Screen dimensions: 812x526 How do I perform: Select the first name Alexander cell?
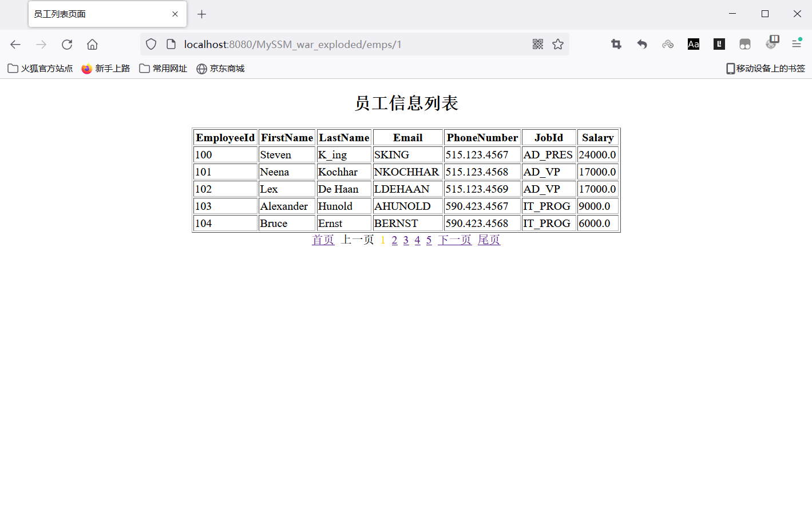(287, 206)
